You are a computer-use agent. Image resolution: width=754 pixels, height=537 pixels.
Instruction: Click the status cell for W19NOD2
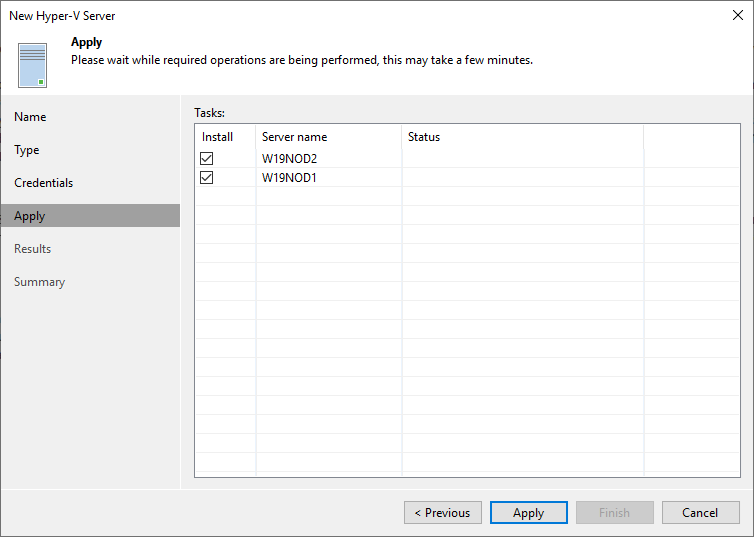coord(523,158)
